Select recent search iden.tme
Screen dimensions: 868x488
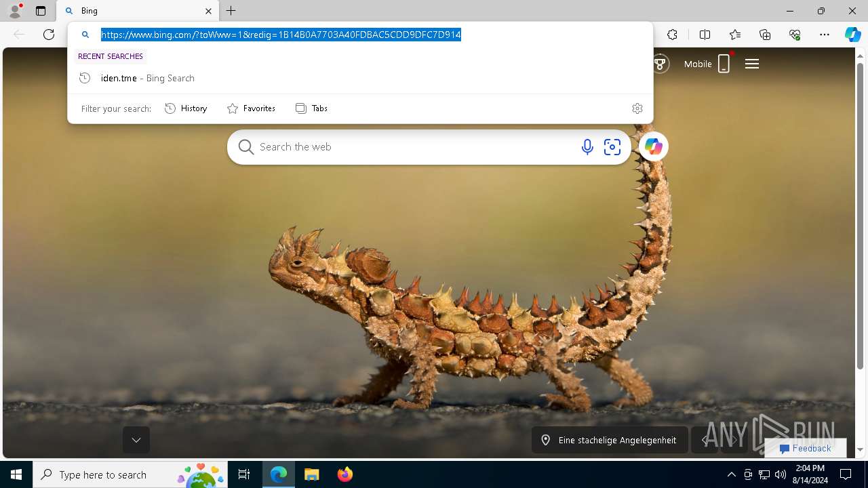(360, 78)
